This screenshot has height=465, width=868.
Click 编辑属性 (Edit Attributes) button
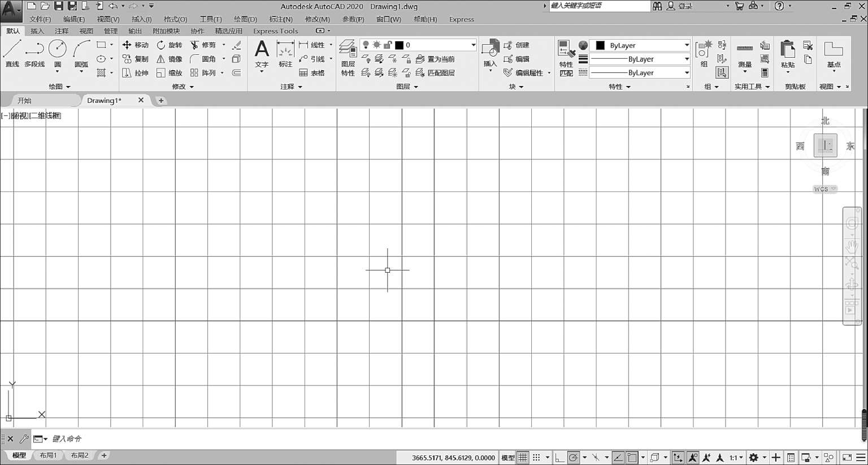[x=523, y=73]
